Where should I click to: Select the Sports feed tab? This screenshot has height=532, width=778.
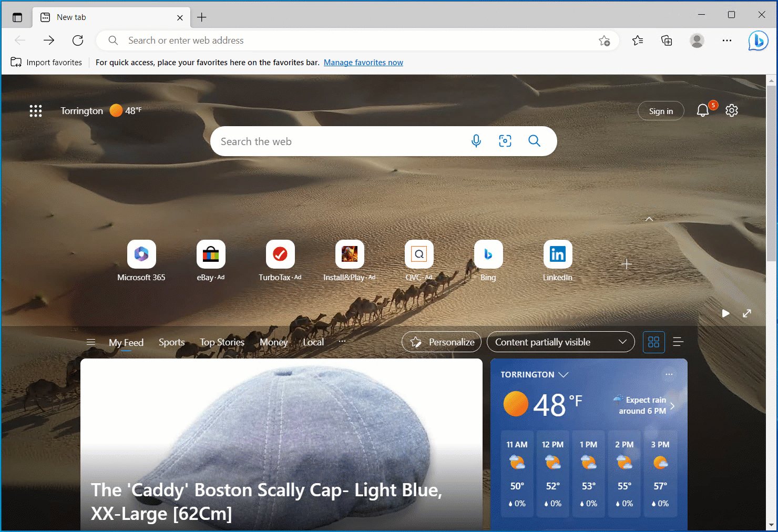[171, 342]
